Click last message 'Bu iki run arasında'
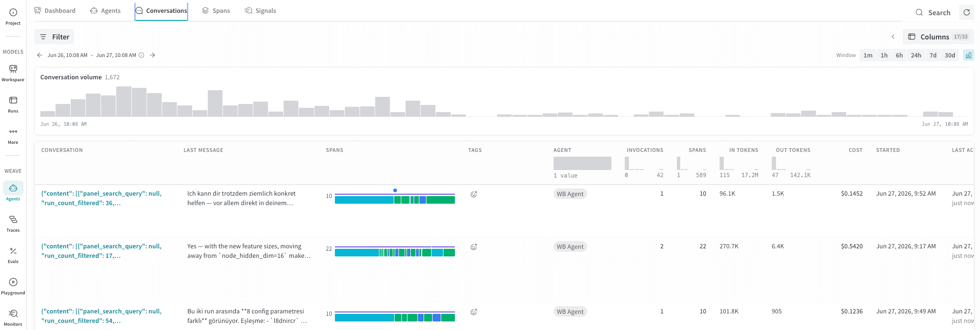The image size is (980, 330). tap(247, 316)
